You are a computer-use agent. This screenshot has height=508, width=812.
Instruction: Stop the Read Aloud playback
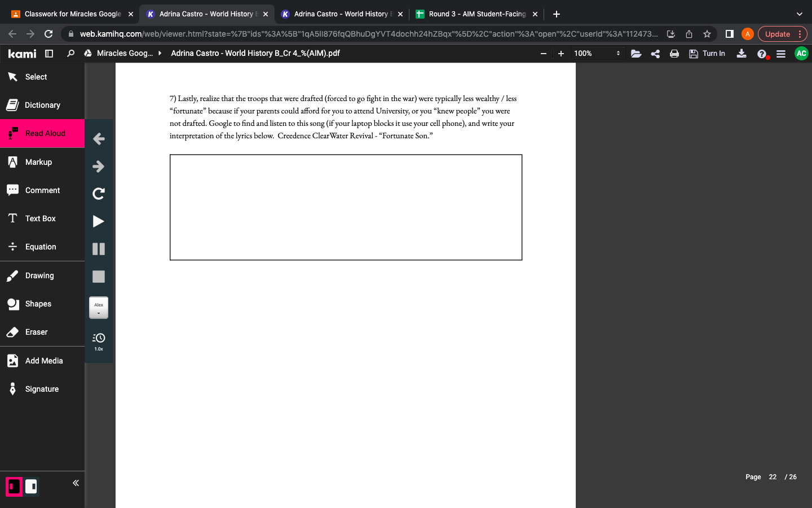pos(98,277)
